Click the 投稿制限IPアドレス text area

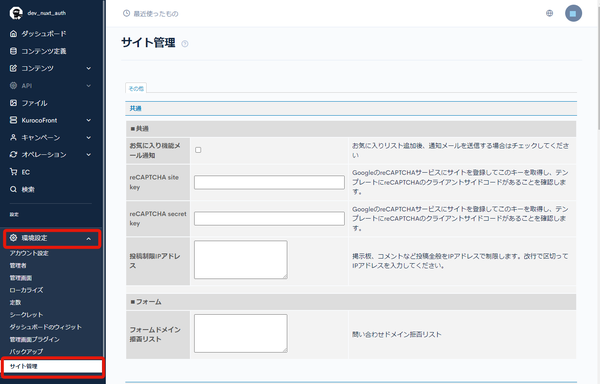click(241, 259)
